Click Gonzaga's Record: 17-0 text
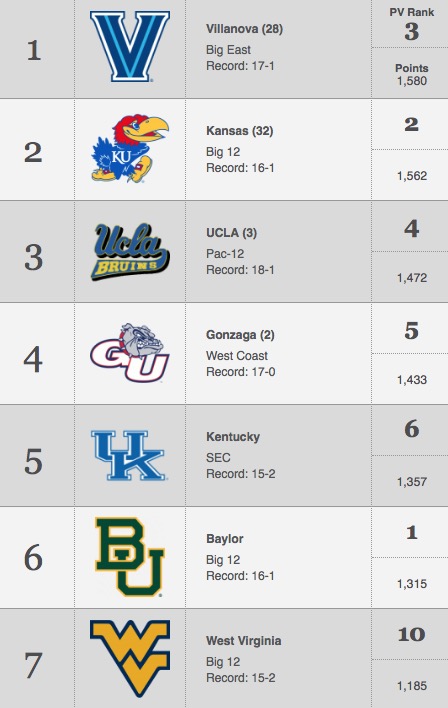448x708 pixels. click(x=240, y=372)
